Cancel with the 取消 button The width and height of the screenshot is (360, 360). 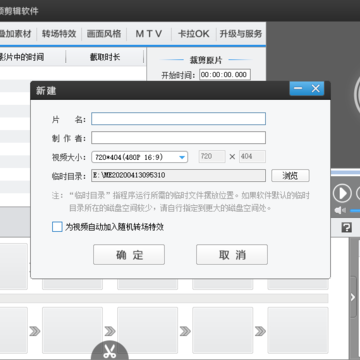coord(232,255)
